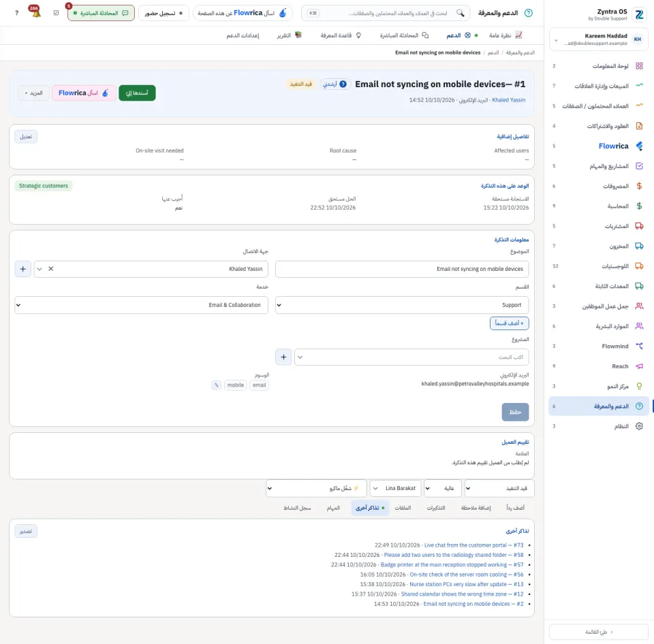Open المصروفات dollar icon in sidebar
This screenshot has width=654, height=644.
click(639, 186)
